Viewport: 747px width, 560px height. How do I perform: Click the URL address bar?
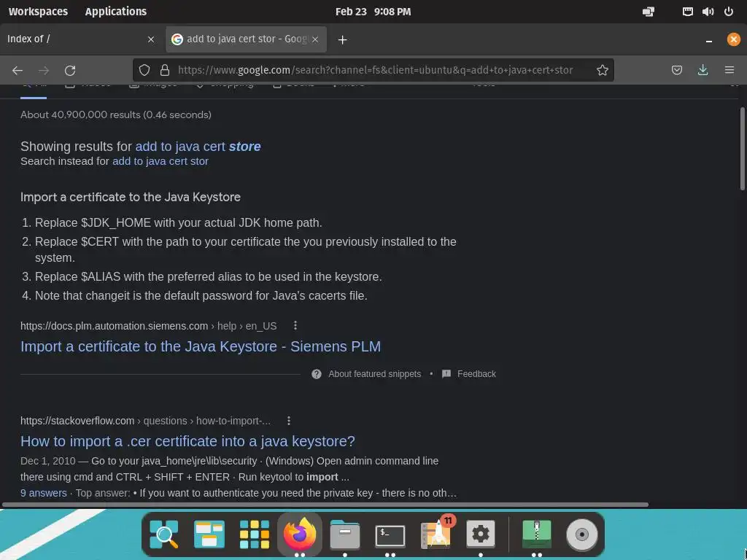375,71
